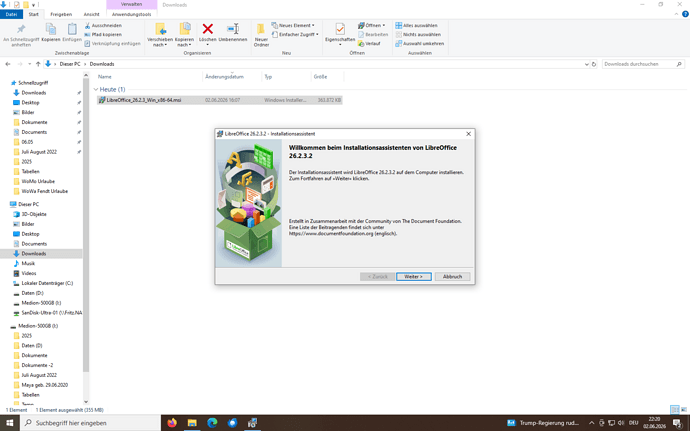Click Ausschneiden in the ribbon
This screenshot has width=690, height=431.
point(103,26)
